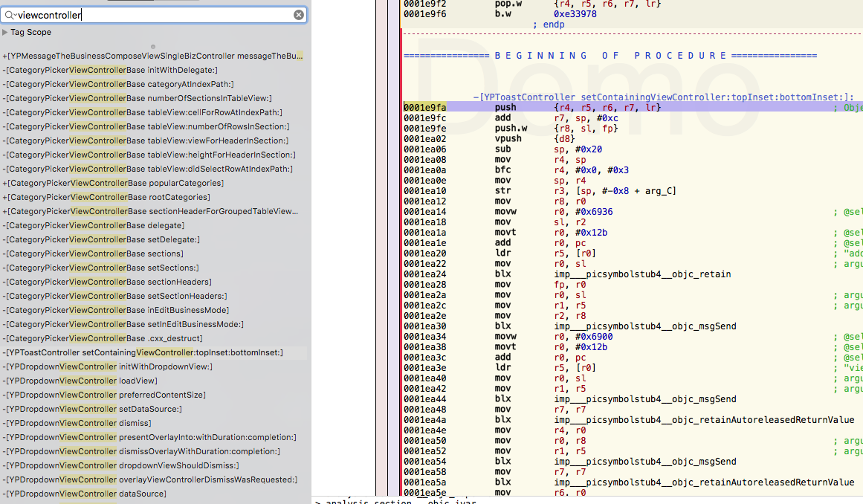Select CategoryPickerViewControllerBase popularCategories entry
863x504 pixels.
tap(113, 183)
